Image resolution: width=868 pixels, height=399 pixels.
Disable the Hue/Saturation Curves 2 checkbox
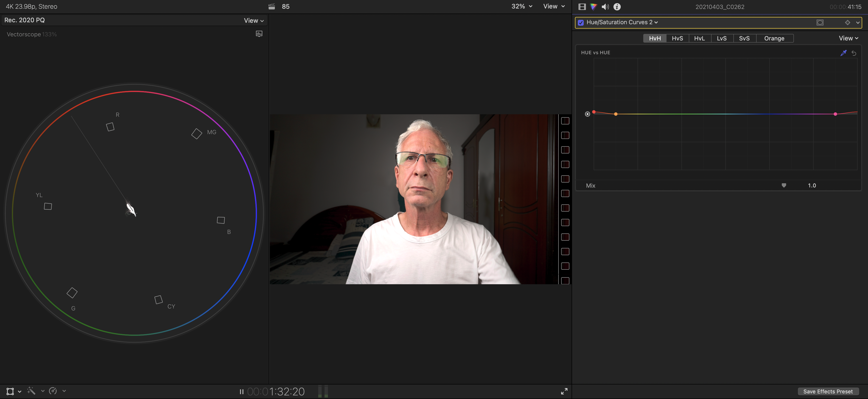(x=581, y=23)
